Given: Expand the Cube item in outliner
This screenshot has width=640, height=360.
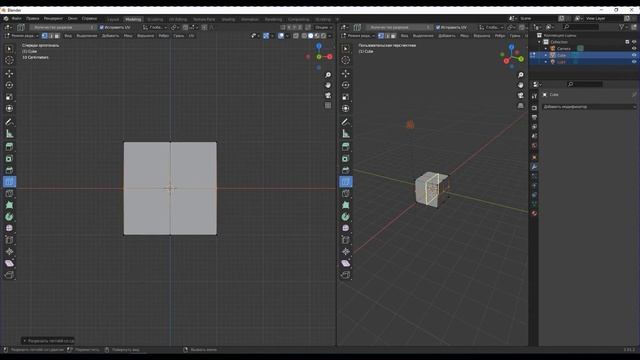Looking at the screenshot, I should [x=546, y=55].
